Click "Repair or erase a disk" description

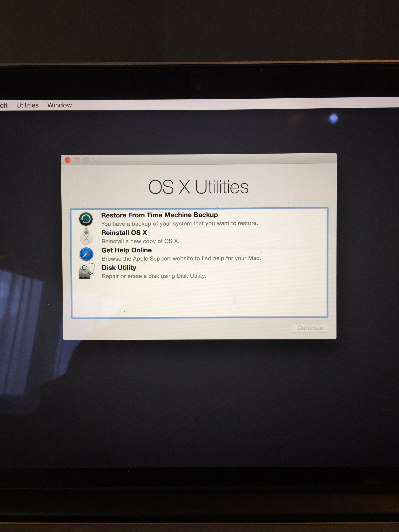[x=154, y=276]
